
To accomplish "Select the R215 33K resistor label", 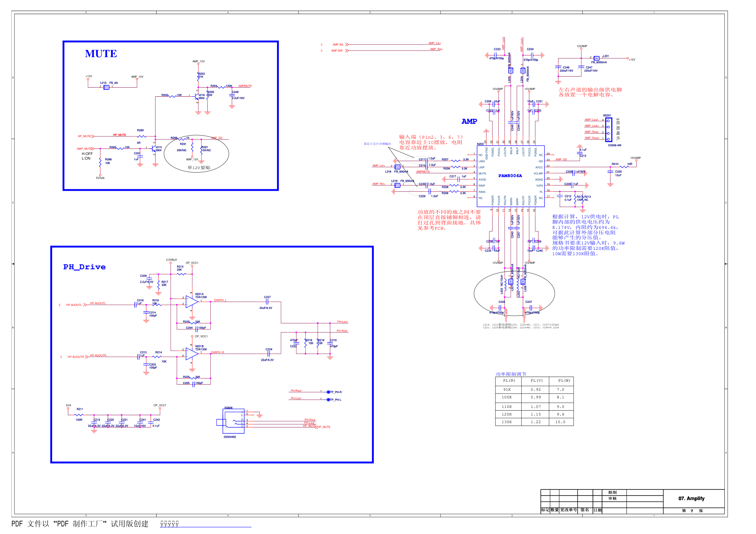I will coord(180,268).
